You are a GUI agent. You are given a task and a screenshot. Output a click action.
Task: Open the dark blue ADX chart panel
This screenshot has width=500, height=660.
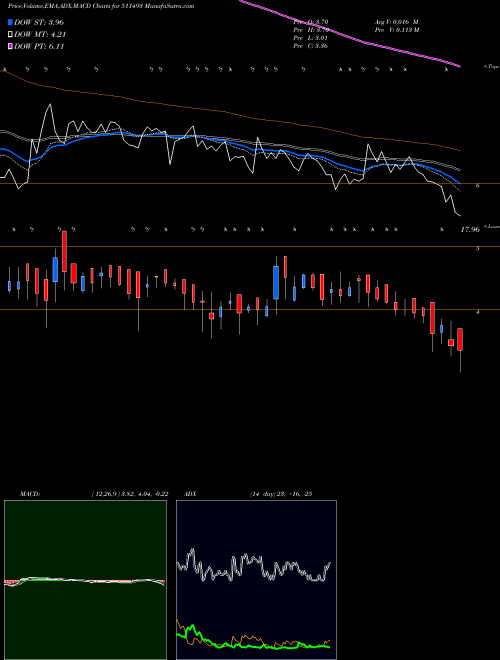coord(256,580)
